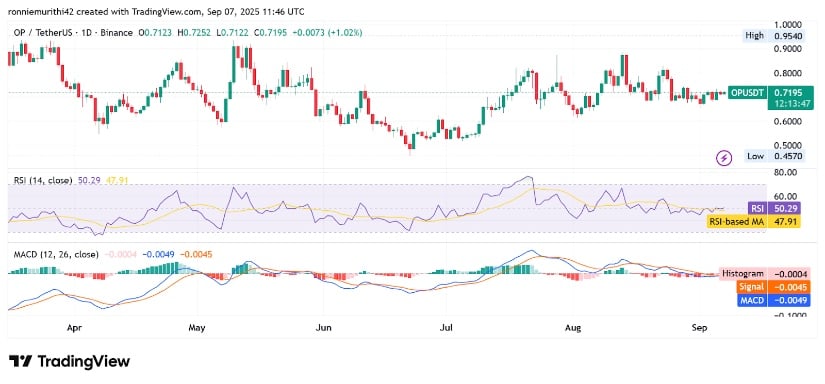This screenshot has height=384, width=825.
Task: Click the Jul label on time axis
Action: click(x=446, y=328)
